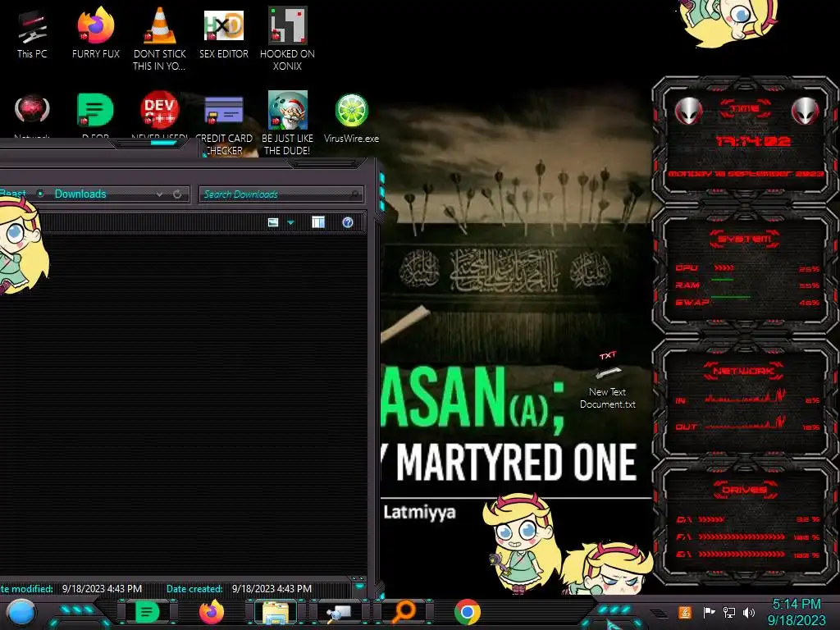
Task: Click the date line in TIME widget
Action: point(745,174)
